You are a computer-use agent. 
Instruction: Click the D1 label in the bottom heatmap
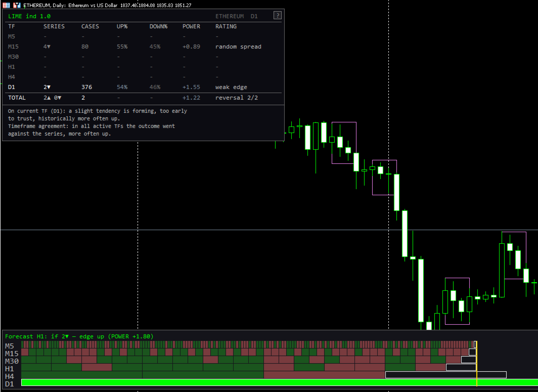9,384
